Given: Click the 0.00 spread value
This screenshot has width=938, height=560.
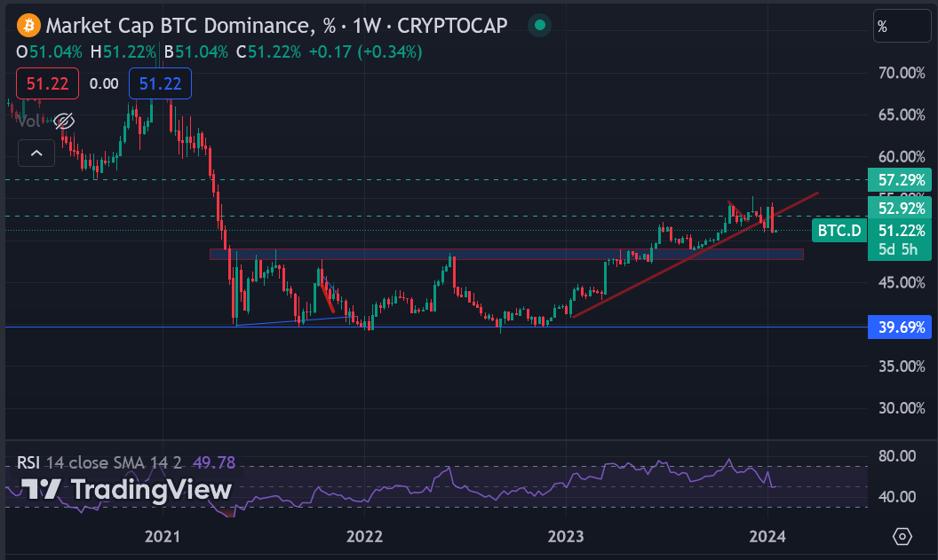Looking at the screenshot, I should click(104, 83).
